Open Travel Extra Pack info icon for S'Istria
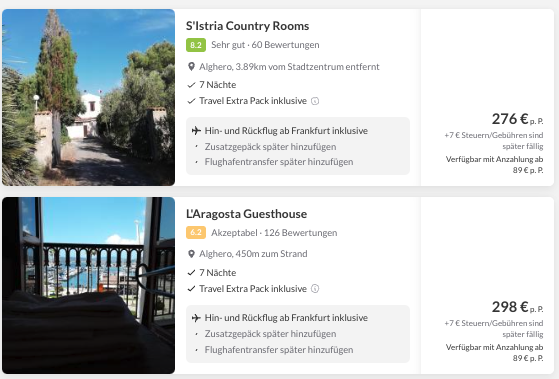Image resolution: width=559 pixels, height=379 pixels. point(315,101)
